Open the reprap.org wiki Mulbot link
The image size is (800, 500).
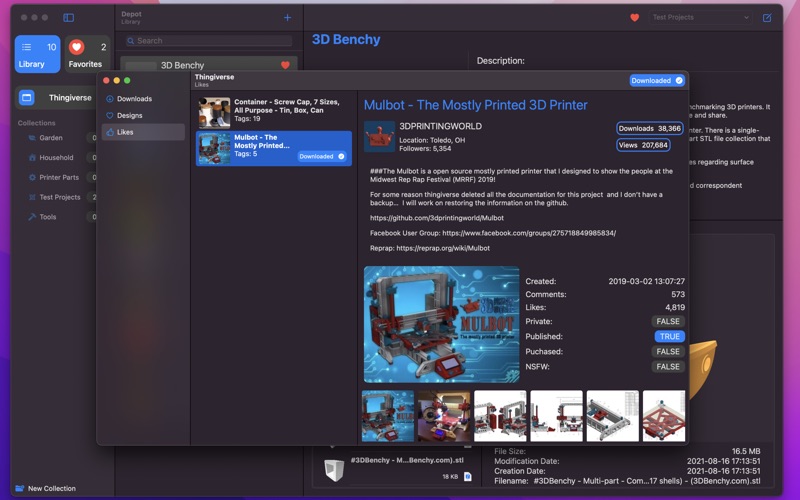pyautogui.click(x=443, y=248)
